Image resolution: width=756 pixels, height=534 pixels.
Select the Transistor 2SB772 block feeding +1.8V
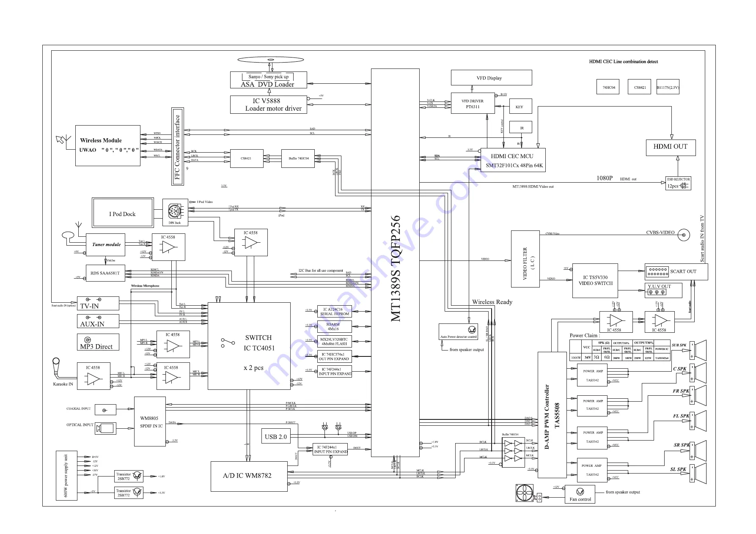pyautogui.click(x=129, y=476)
